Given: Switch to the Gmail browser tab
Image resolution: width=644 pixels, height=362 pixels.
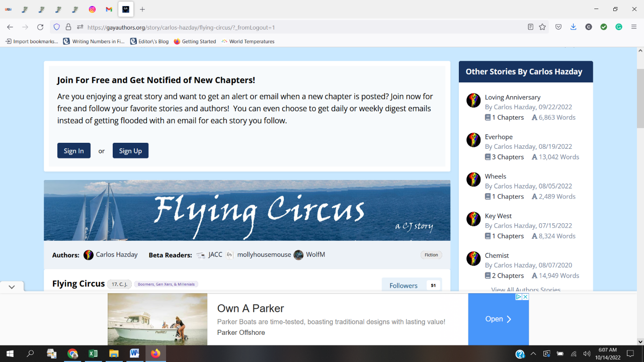Looking at the screenshot, I should click(109, 9).
